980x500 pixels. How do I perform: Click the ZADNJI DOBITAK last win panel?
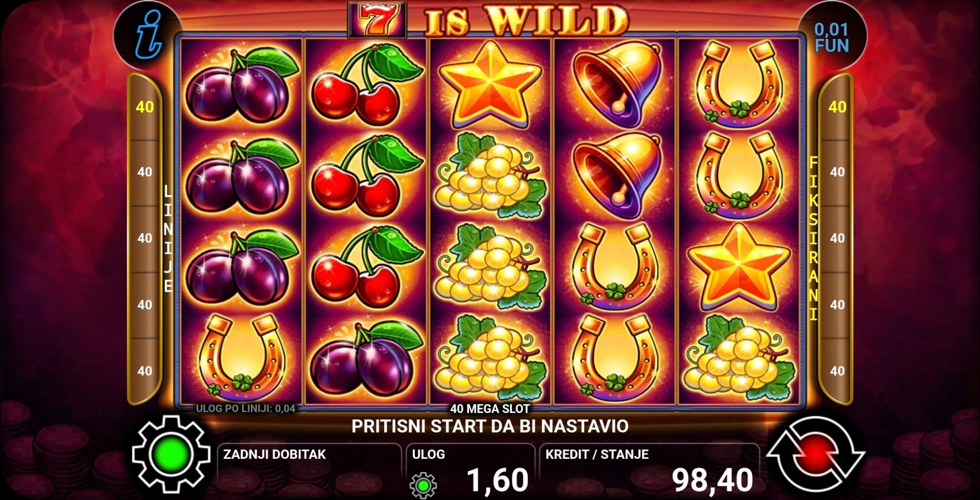309,470
